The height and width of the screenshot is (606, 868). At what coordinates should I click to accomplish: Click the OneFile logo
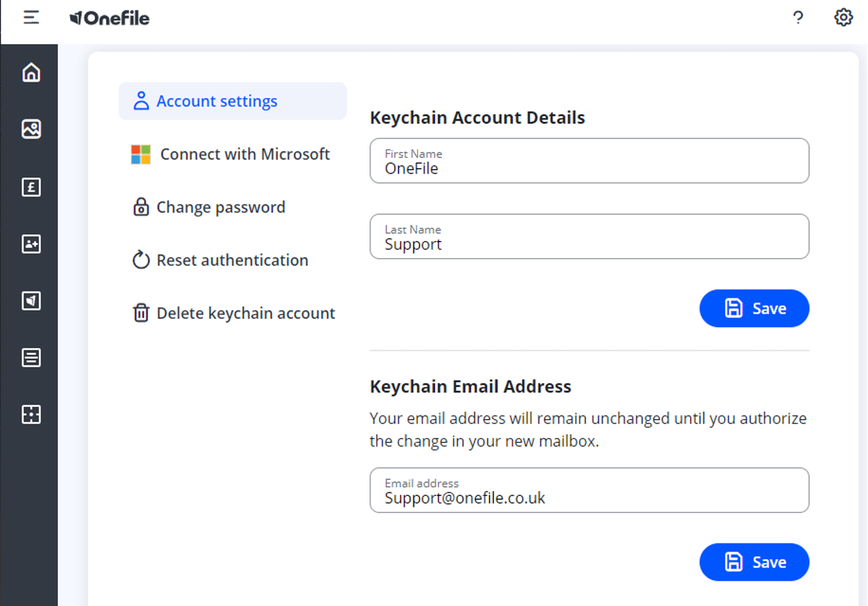click(x=109, y=18)
